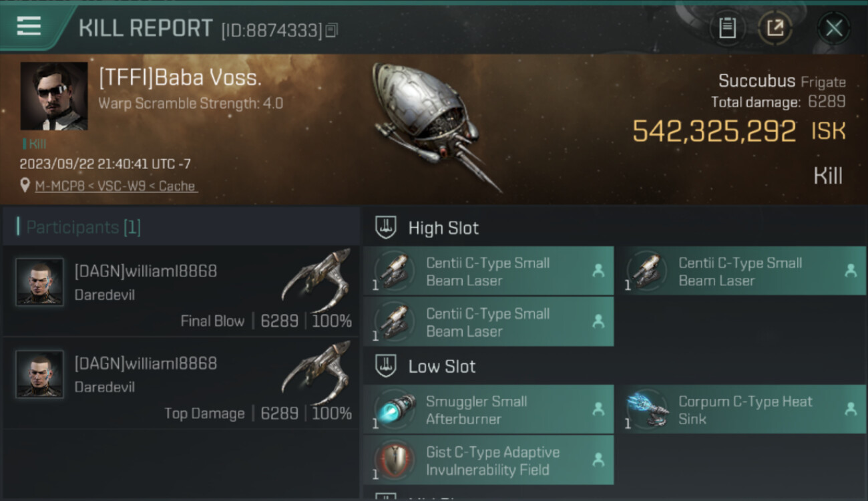Select the Final Blow participant williaml8868
Screen dimensions: 868x501
[181, 291]
